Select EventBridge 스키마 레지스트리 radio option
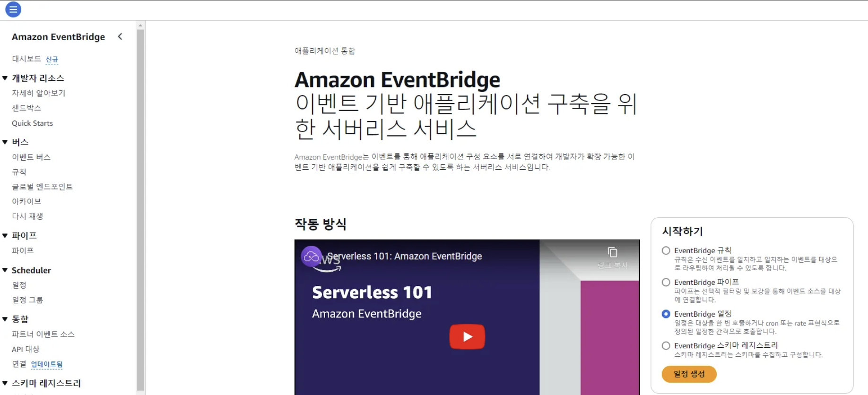Viewport: 868px width, 395px height. coord(666,345)
